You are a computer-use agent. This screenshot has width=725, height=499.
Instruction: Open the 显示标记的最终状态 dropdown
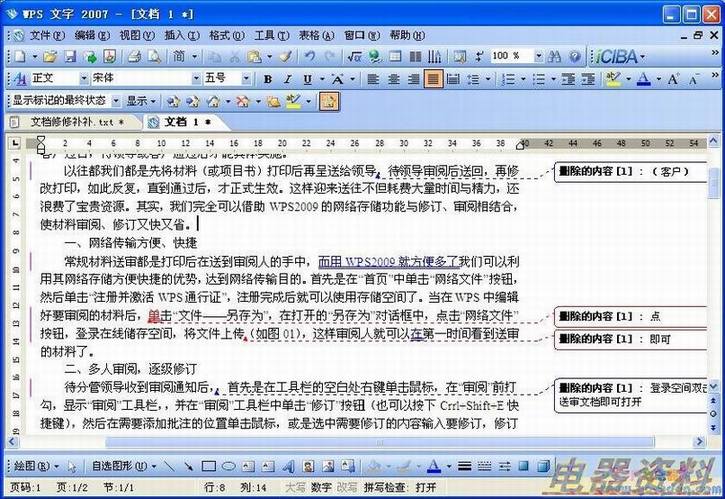tap(116, 101)
